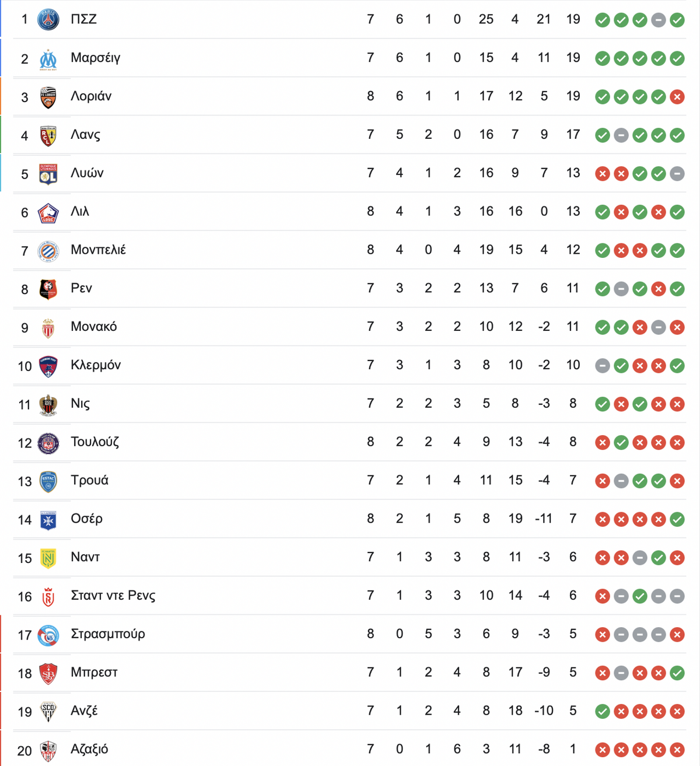Select the Οσέρ row's points value 7
The height and width of the screenshot is (766, 700).
[x=573, y=519]
